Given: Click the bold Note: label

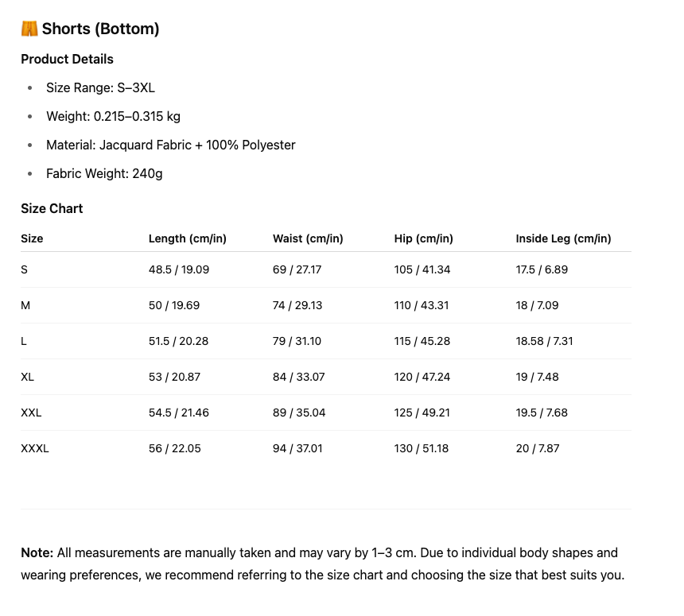Looking at the screenshot, I should click(x=37, y=553).
